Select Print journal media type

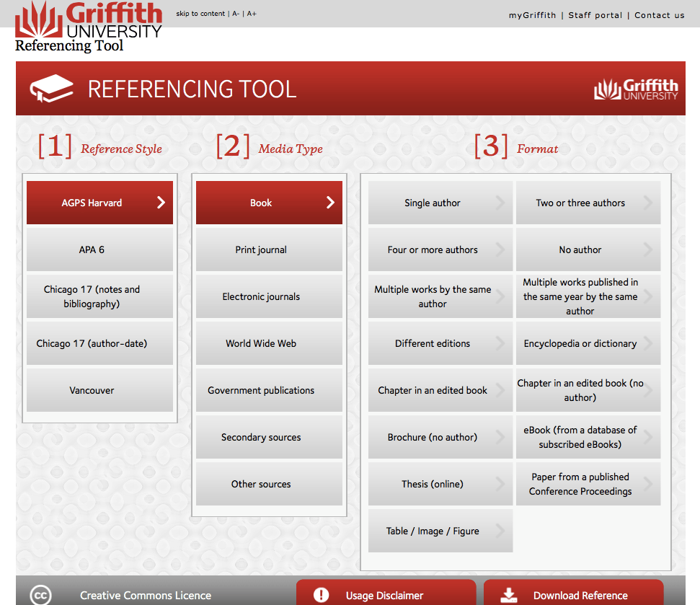269,249
